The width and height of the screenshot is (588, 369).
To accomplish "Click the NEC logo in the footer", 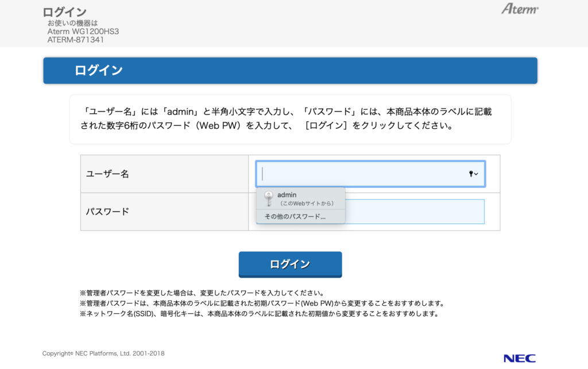I will pyautogui.click(x=519, y=358).
